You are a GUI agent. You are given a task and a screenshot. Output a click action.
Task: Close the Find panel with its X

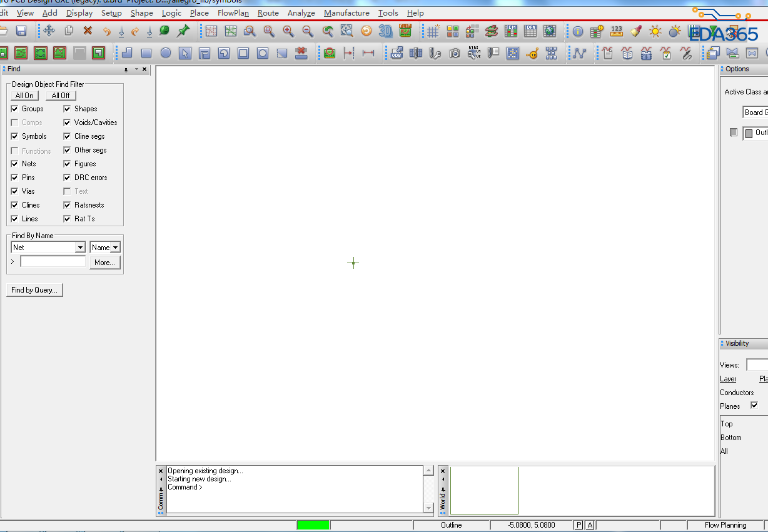[145, 69]
